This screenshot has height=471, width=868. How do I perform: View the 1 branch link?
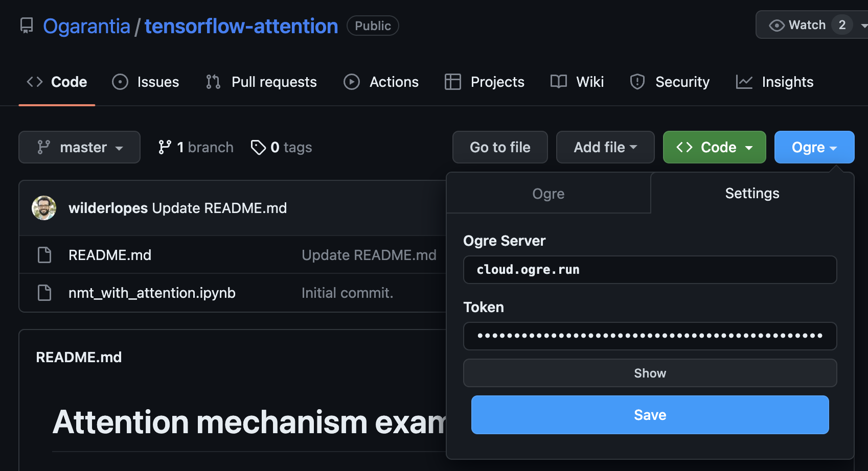tap(196, 147)
